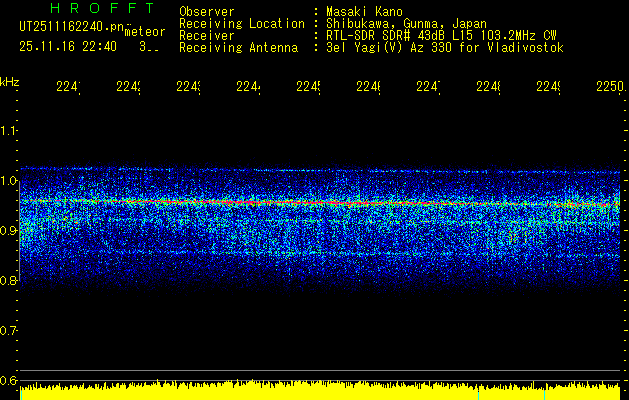Click the 0.7 frequency axis tick
The image size is (629, 400).
(x=9, y=330)
